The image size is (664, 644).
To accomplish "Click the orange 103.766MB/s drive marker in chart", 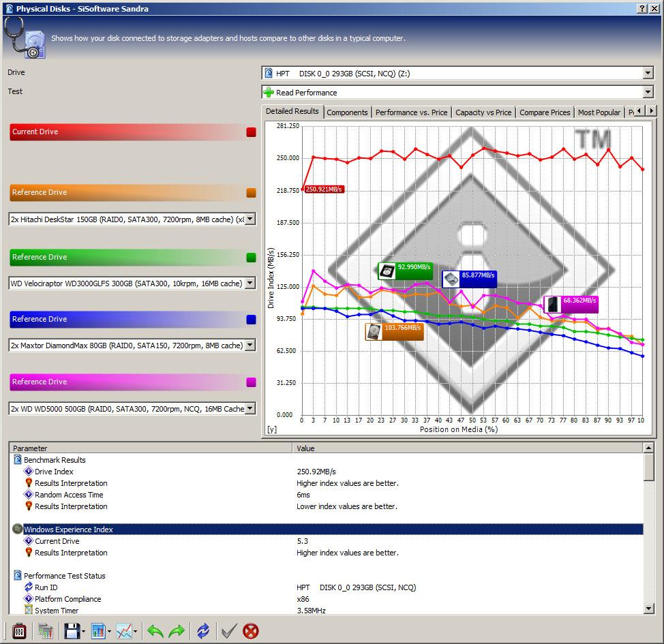I will click(394, 332).
